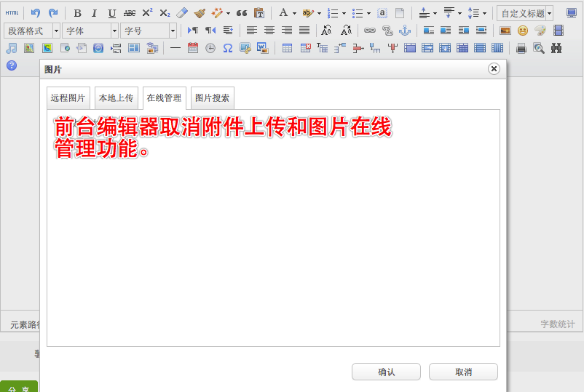The height and width of the screenshot is (392, 584).
Task: Insert the current time
Action: (210, 48)
